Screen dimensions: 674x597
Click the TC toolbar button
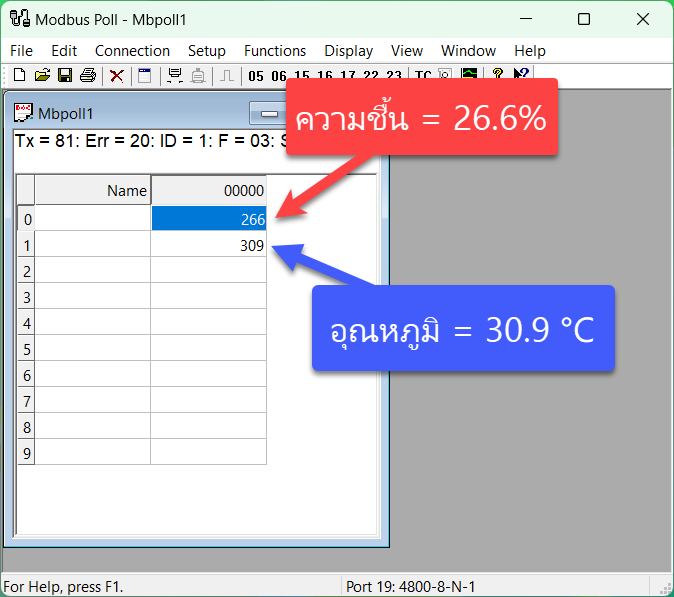click(x=423, y=75)
